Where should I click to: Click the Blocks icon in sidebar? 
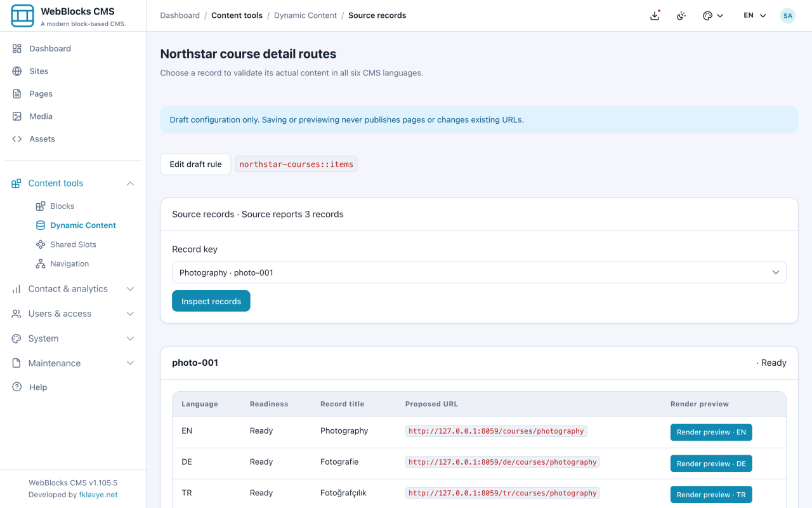pyautogui.click(x=41, y=206)
